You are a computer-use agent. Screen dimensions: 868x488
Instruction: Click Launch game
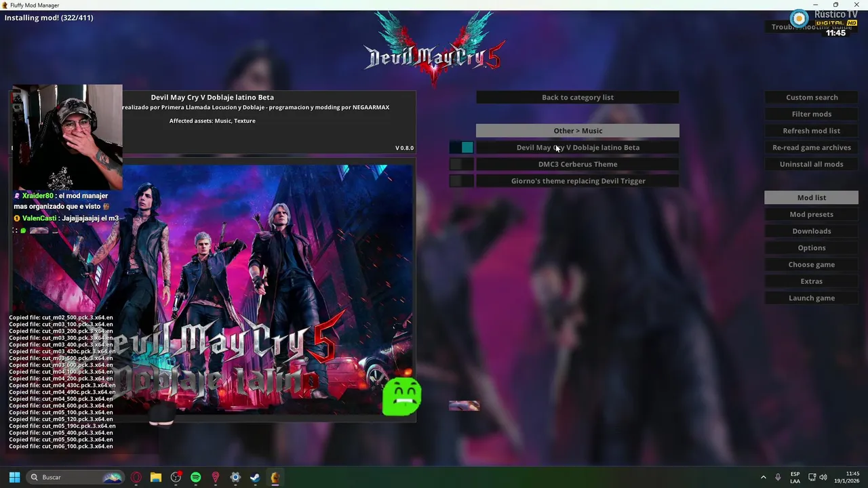click(x=812, y=298)
